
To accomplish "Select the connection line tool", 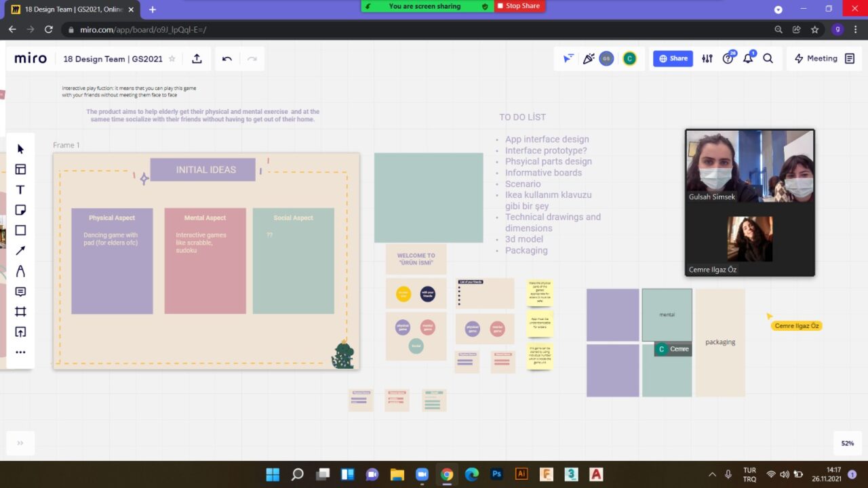I will [x=20, y=250].
